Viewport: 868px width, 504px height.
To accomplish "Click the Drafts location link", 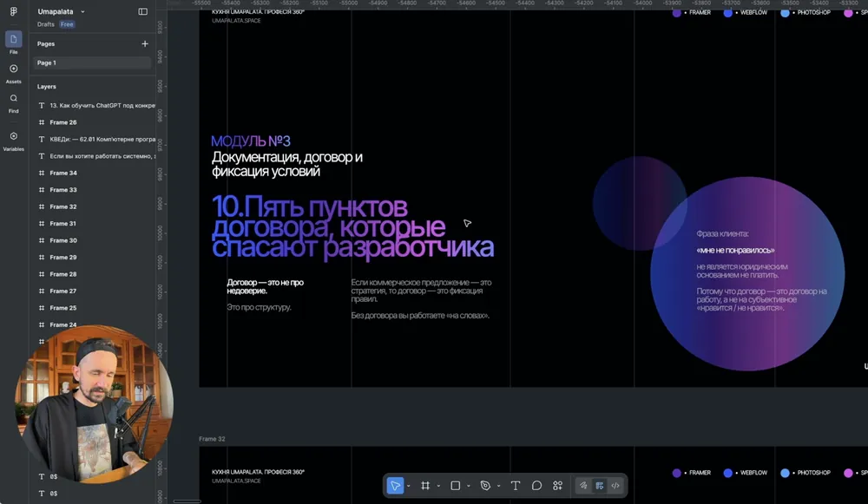I will (46, 24).
